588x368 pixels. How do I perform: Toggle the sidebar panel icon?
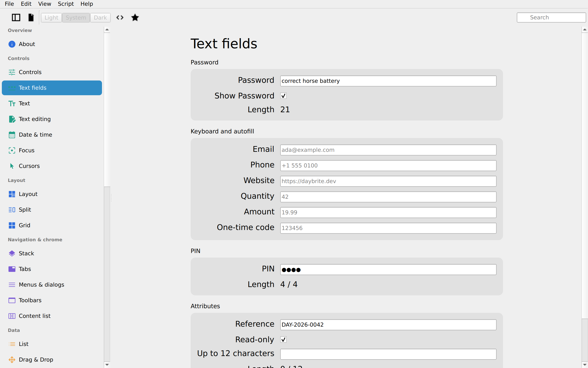[x=16, y=17]
